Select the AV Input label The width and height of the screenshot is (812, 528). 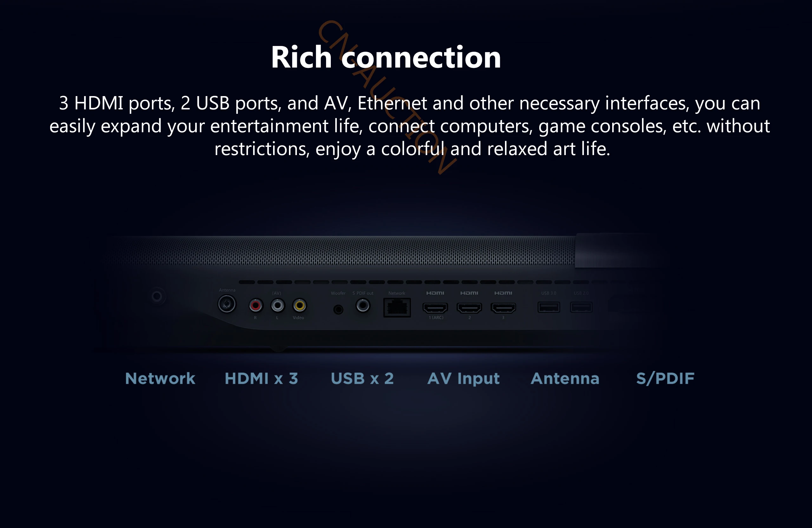[x=463, y=379]
